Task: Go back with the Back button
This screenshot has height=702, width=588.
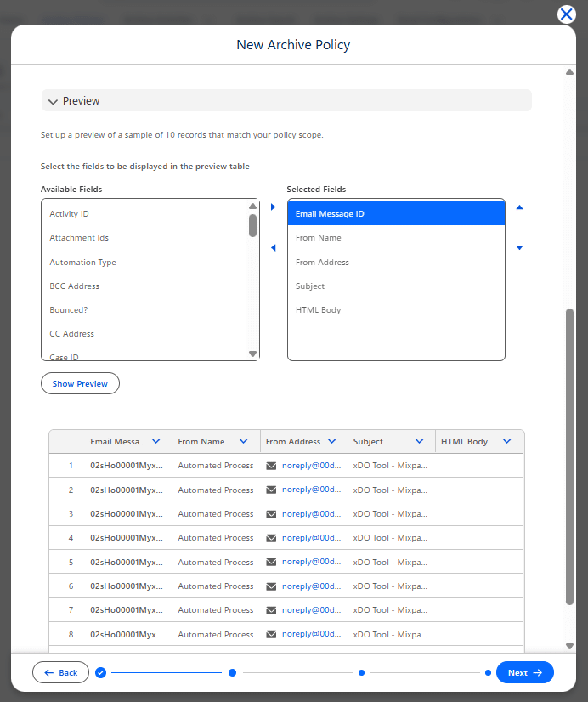Action: 61,672
